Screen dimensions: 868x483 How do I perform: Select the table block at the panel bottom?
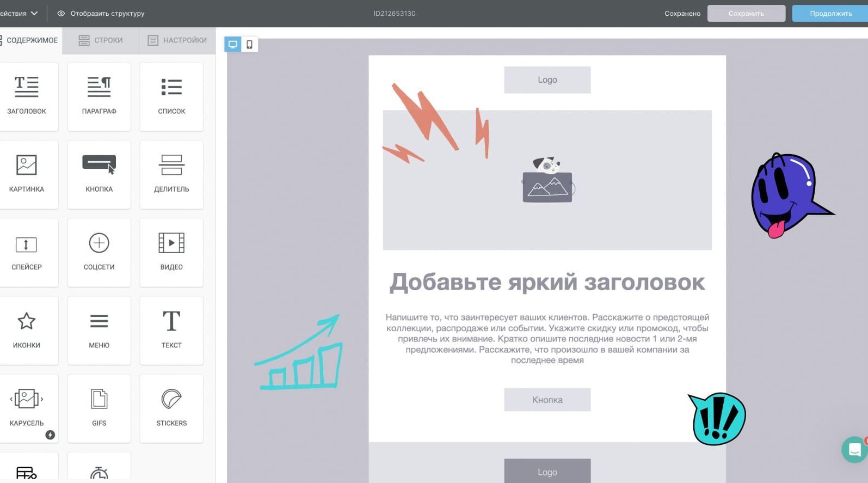coord(27,467)
